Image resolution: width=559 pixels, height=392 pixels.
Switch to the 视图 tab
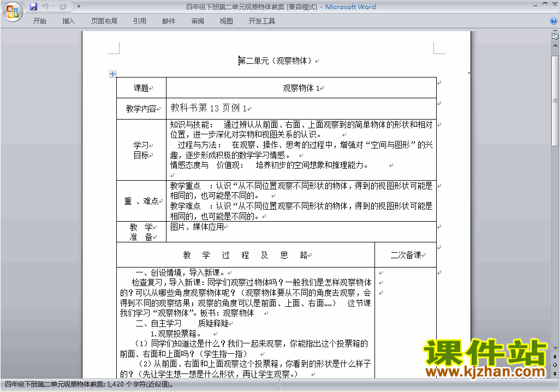pos(226,21)
